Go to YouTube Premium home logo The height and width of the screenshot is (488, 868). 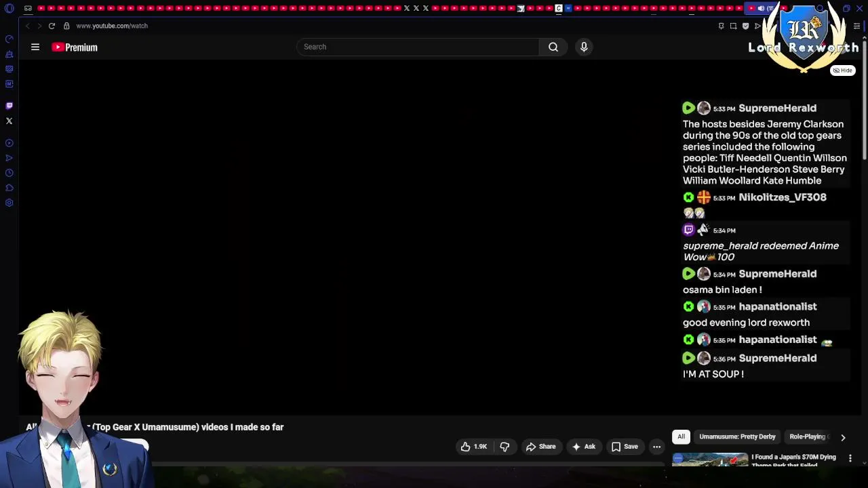(x=75, y=47)
